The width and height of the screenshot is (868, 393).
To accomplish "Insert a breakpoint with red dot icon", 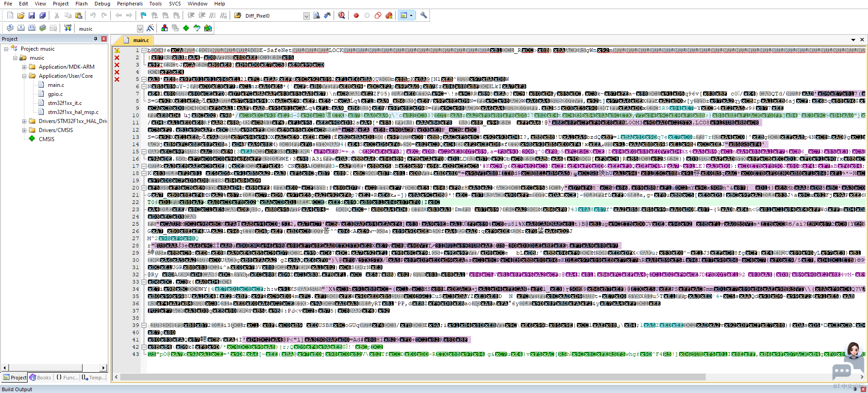I will coord(356,15).
